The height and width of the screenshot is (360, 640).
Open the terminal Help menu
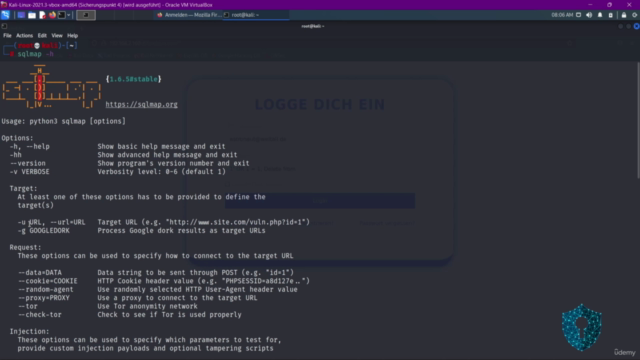(72, 36)
